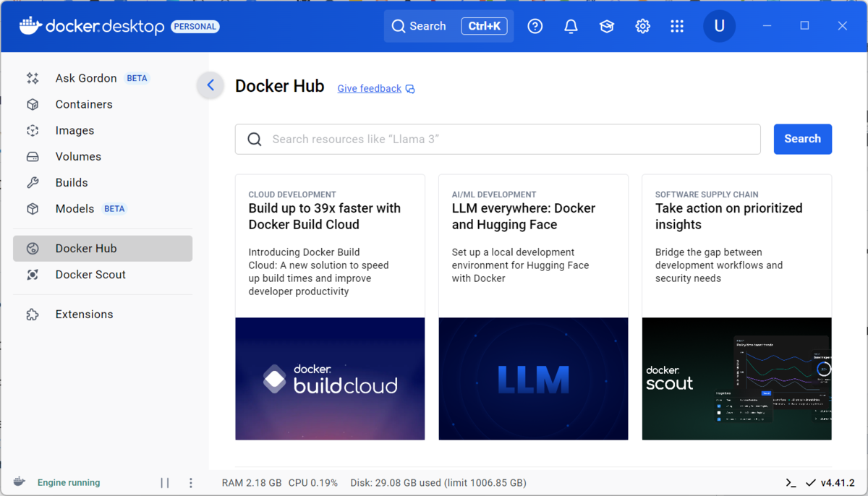Open the help question mark icon
The width and height of the screenshot is (868, 496).
pos(535,26)
